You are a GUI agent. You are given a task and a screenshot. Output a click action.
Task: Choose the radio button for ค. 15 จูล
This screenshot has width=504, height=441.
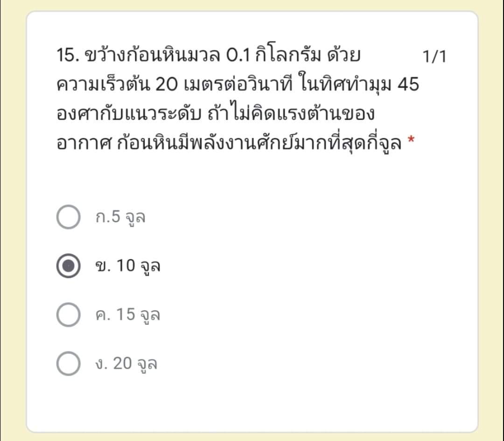[x=68, y=315]
